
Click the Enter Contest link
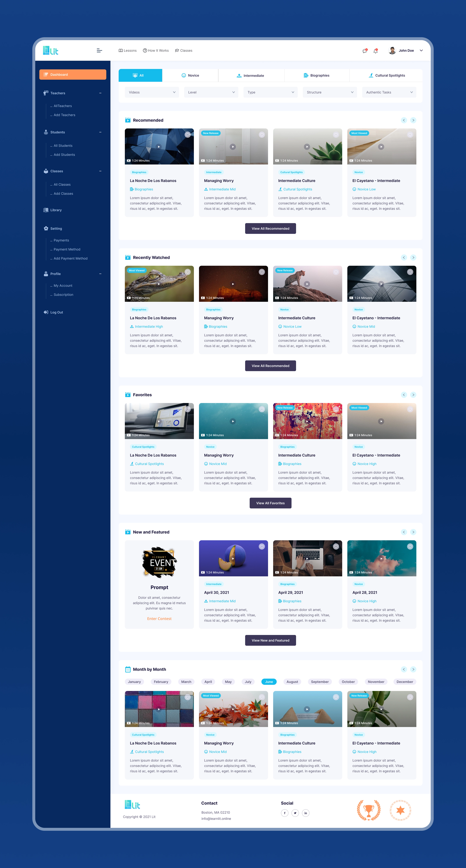(159, 619)
